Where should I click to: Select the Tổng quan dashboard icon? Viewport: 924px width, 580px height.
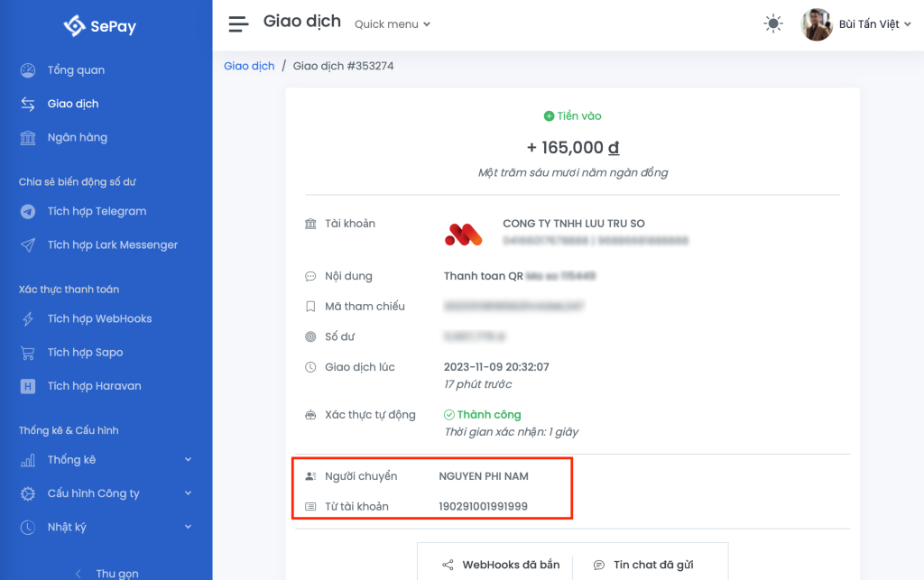(x=27, y=69)
